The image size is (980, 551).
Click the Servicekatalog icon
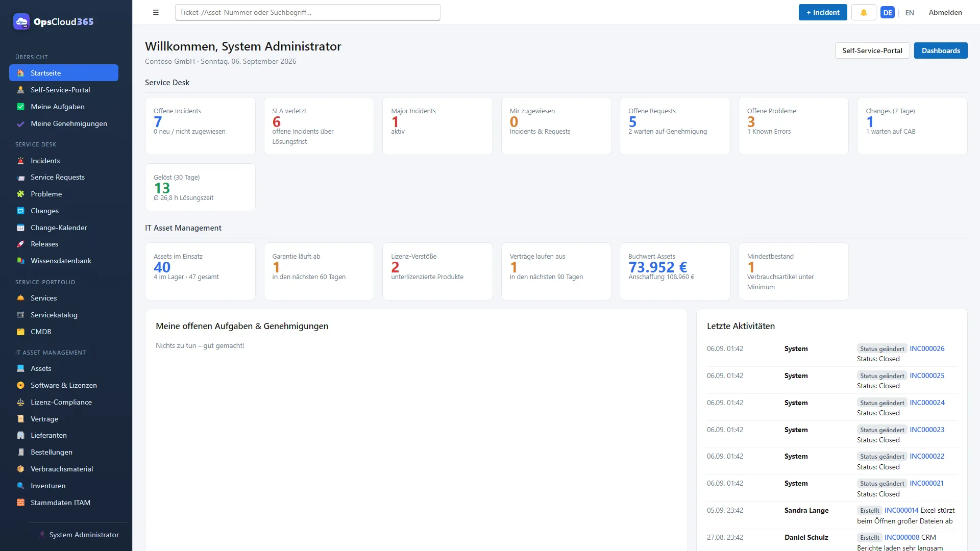click(20, 315)
